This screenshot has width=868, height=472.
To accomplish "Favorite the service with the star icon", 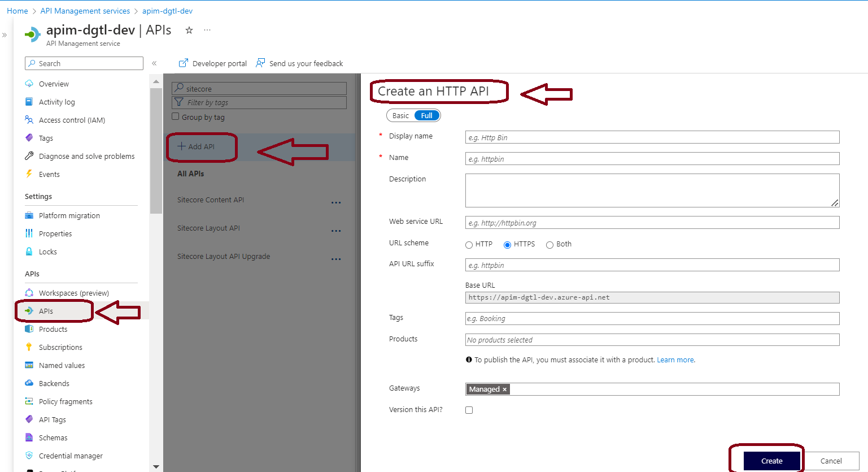I will coord(189,31).
